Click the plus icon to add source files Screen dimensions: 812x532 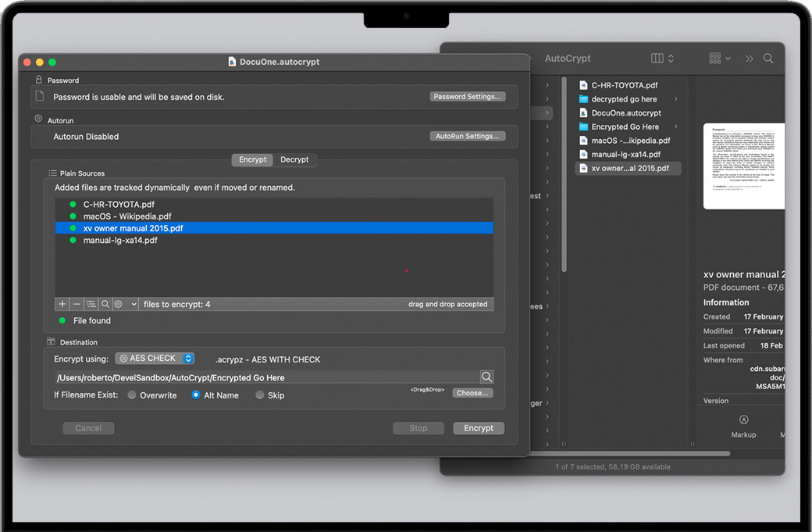click(62, 304)
